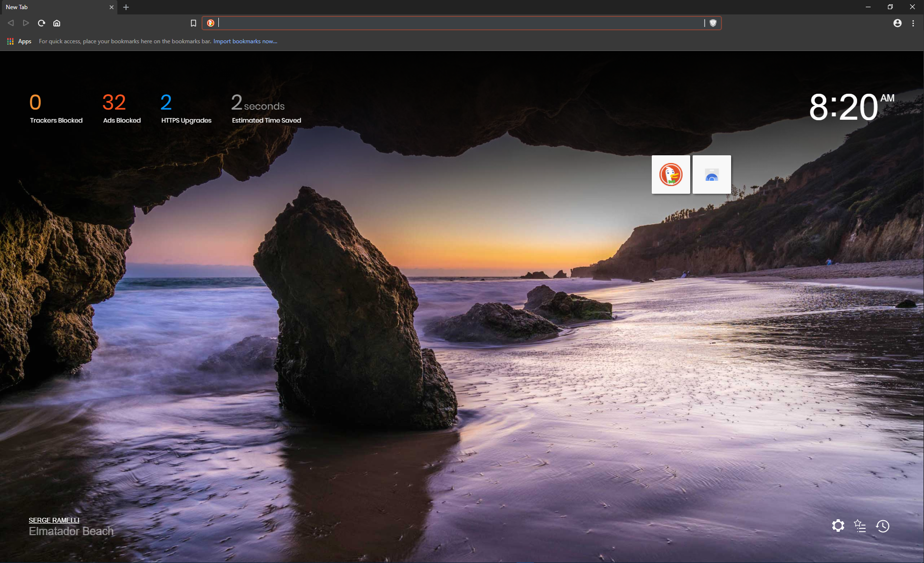This screenshot has height=563, width=924.
Task: Click DuckDuckGo icon in address bar
Action: click(x=211, y=23)
